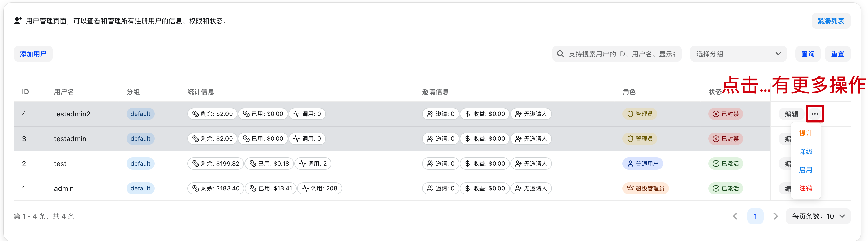Click the search magnifier icon
Image resolution: width=868 pixels, height=241 pixels.
(560, 53)
